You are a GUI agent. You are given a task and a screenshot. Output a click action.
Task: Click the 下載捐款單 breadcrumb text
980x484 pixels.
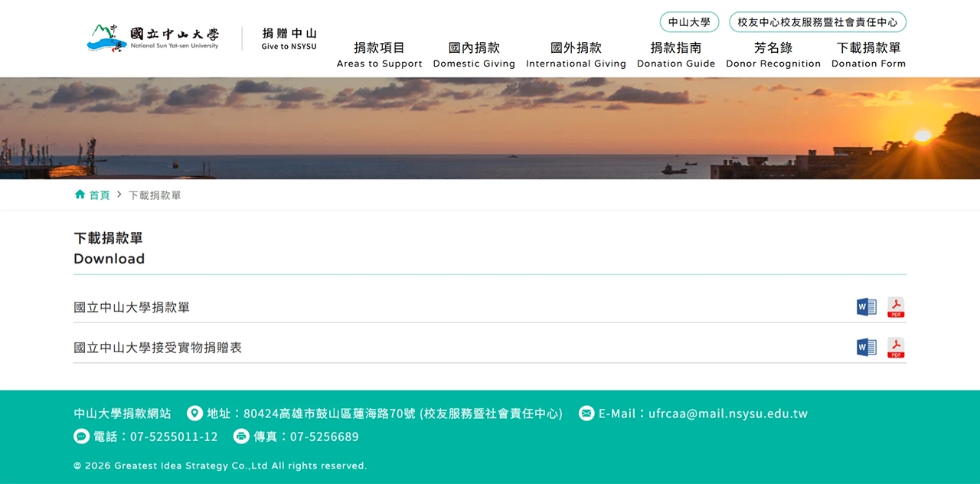click(x=155, y=195)
